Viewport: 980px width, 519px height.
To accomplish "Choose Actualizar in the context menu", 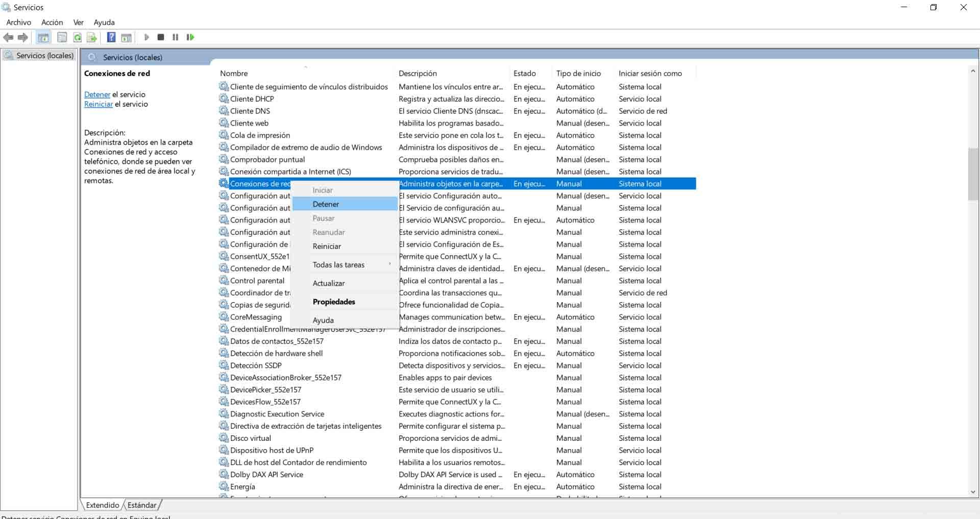I will click(345, 283).
